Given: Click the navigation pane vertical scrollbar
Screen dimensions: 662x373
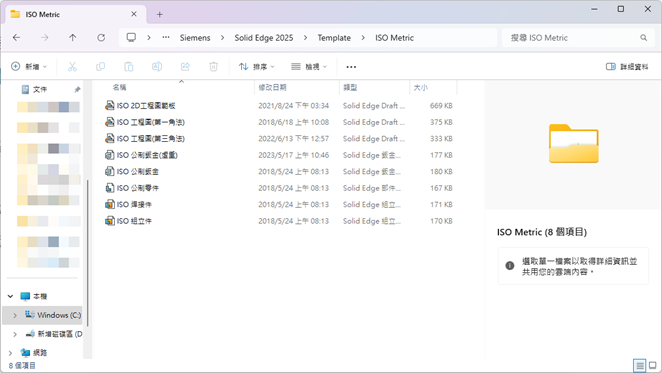Looking at the screenshot, I should tap(88, 253).
